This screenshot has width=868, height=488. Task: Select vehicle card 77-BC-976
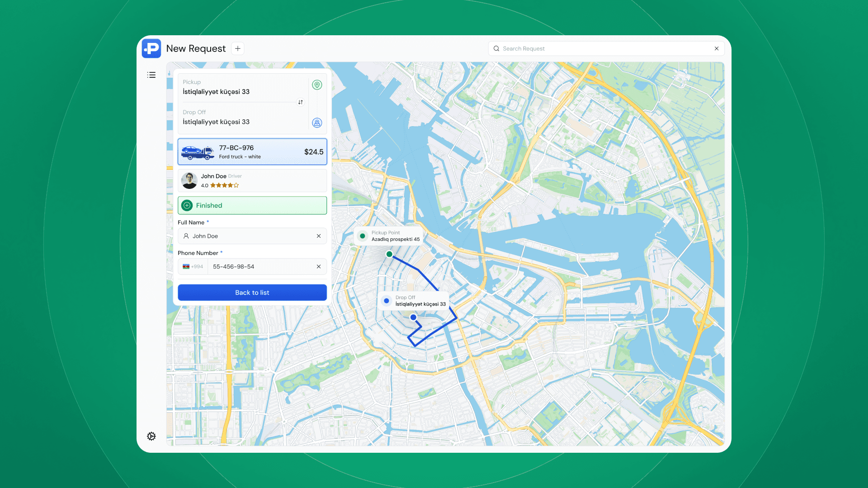coord(252,151)
